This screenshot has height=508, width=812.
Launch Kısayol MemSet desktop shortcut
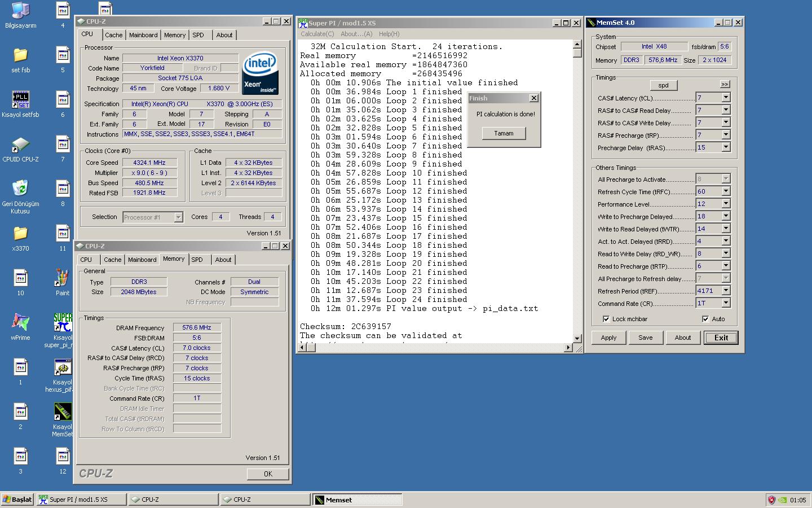(x=63, y=420)
